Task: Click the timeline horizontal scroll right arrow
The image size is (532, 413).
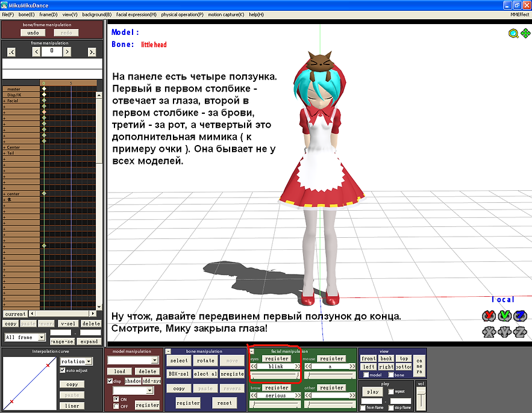Action: 93,314
